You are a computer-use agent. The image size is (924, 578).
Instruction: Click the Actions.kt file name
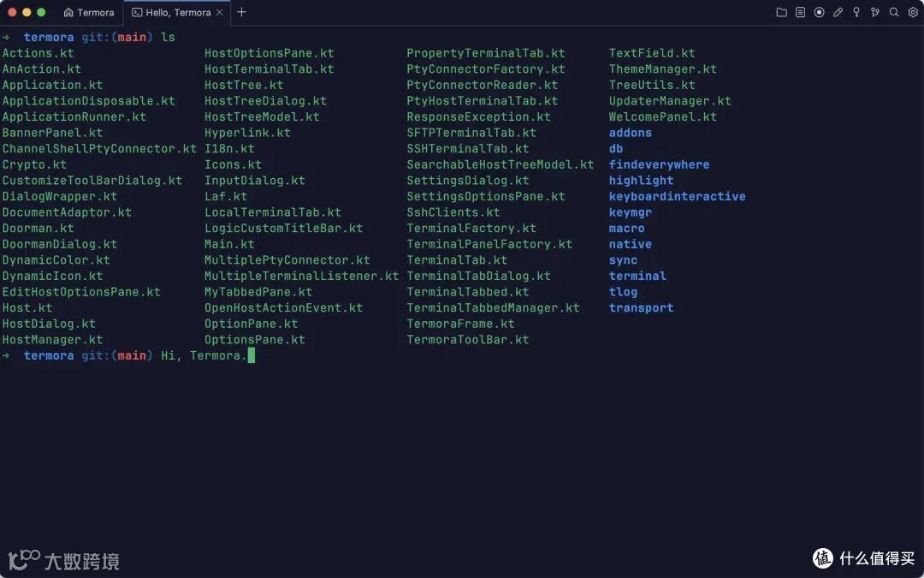pyautogui.click(x=38, y=53)
